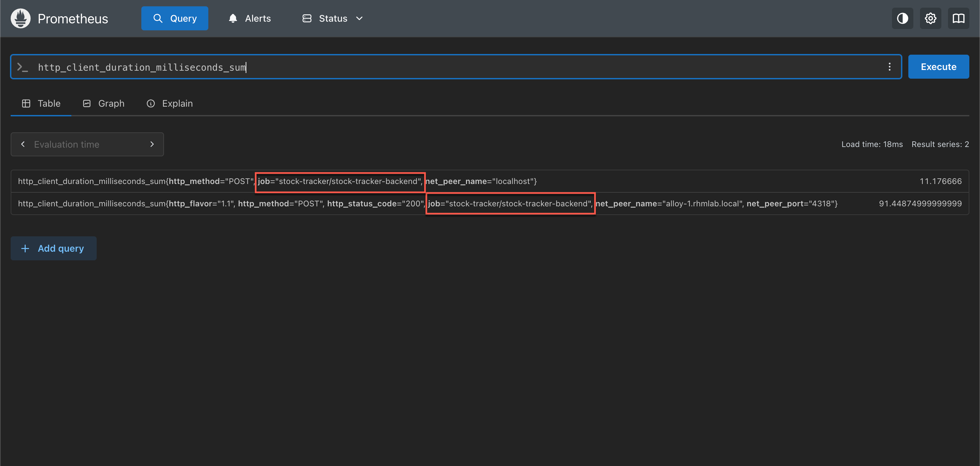
Task: Click the http_status_code="200" label
Action: coord(375,204)
